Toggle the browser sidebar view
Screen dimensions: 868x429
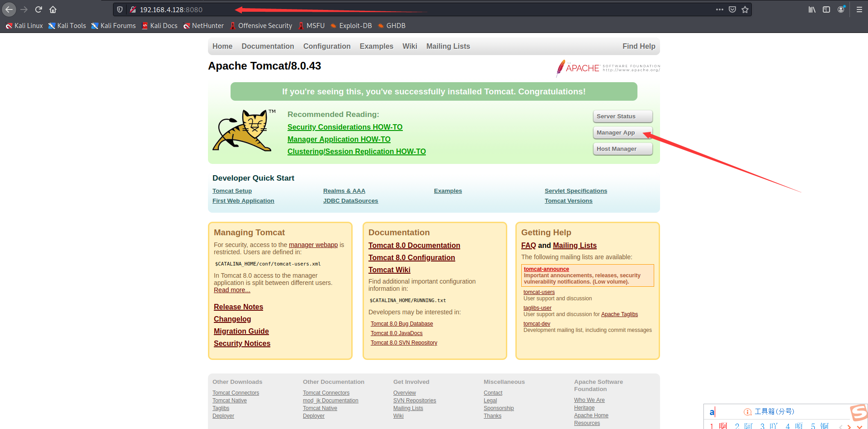pos(826,9)
